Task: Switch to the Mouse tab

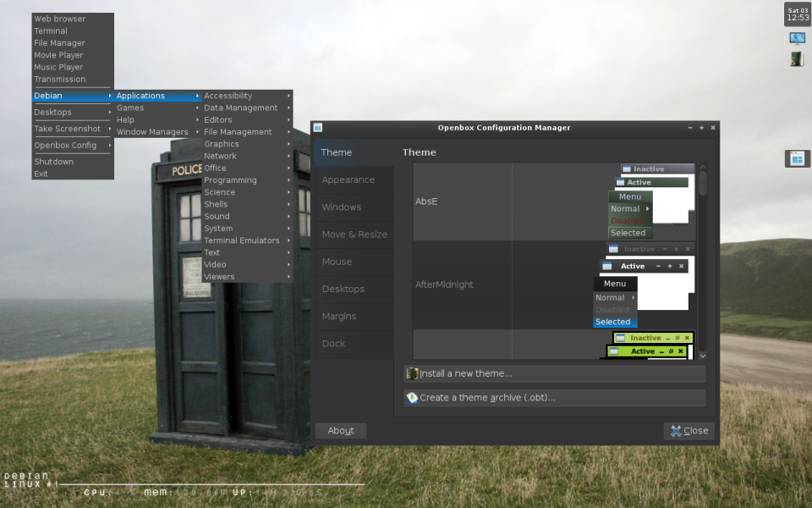Action: point(354,262)
